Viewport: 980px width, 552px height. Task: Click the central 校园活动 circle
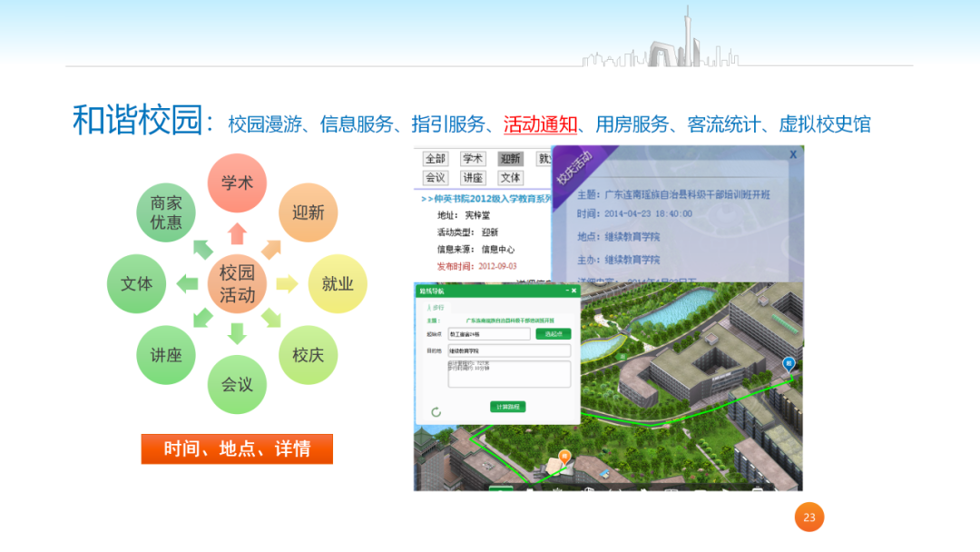click(237, 284)
